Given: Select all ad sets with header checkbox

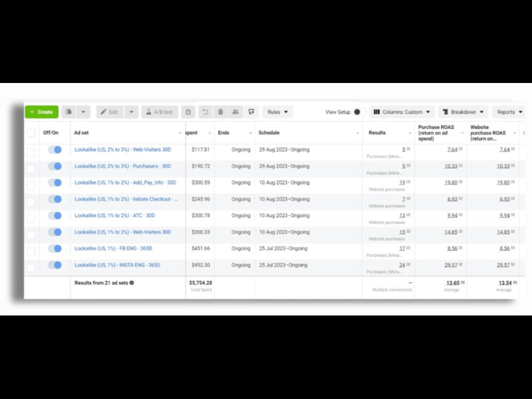Looking at the screenshot, I should (31, 132).
